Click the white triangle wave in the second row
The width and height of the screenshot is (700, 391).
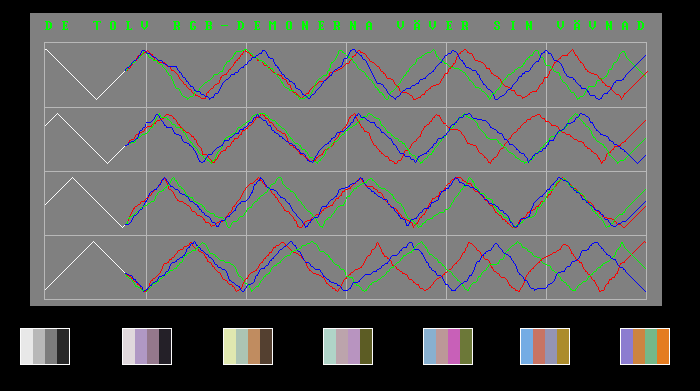85,138
